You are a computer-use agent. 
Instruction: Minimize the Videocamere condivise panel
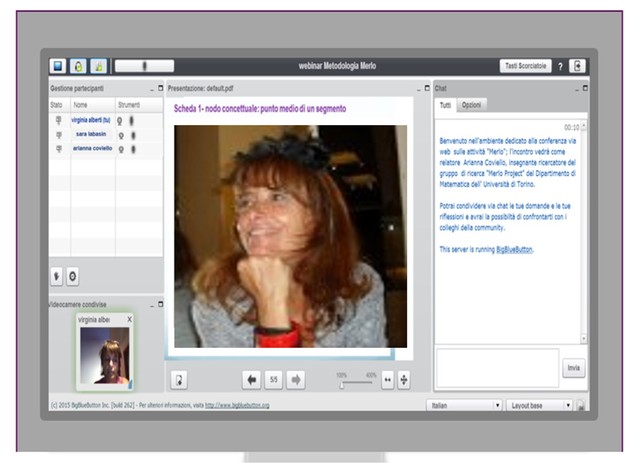152,305
